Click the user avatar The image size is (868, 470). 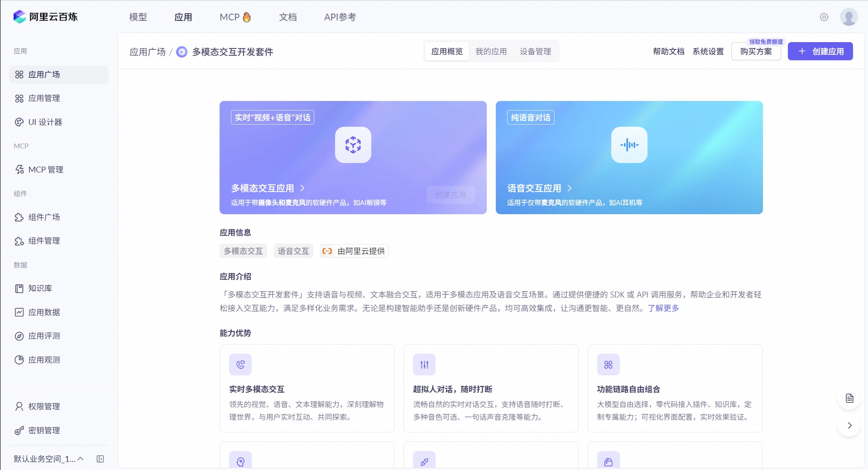849,17
